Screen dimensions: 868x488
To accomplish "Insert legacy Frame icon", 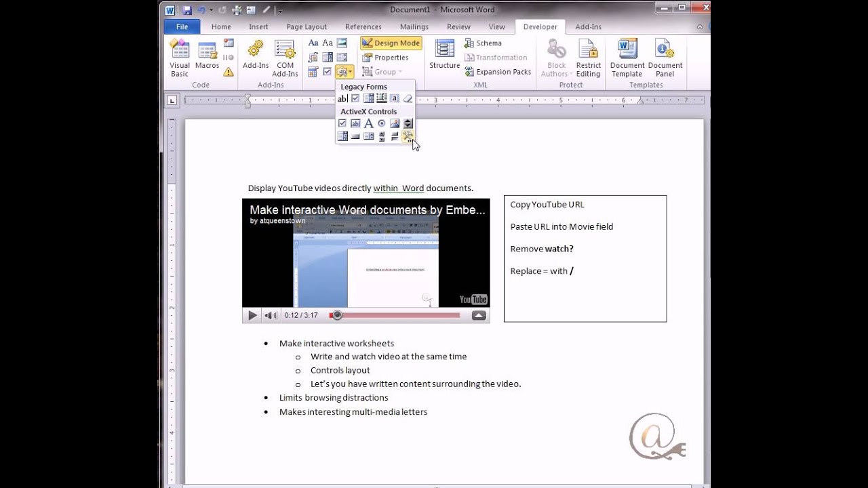I will 382,99.
